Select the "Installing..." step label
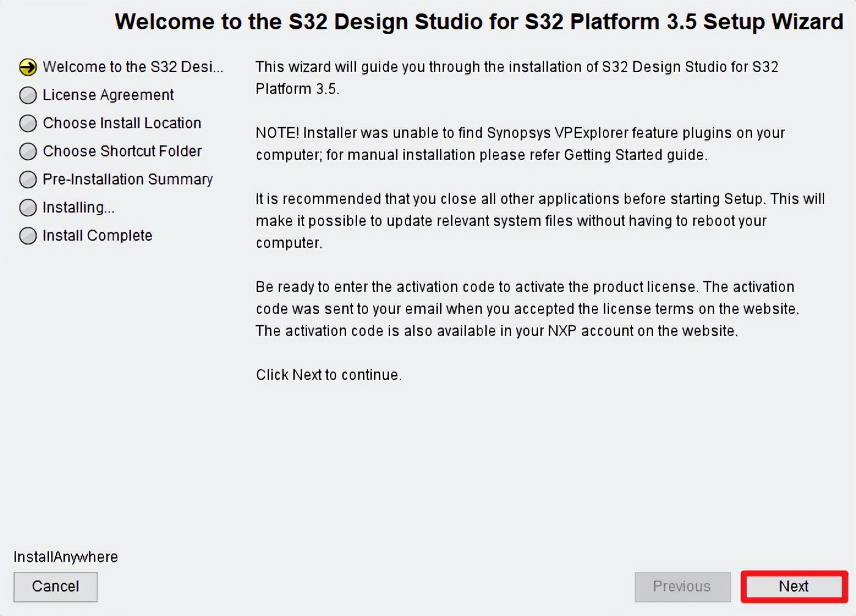 pyautogui.click(x=78, y=207)
